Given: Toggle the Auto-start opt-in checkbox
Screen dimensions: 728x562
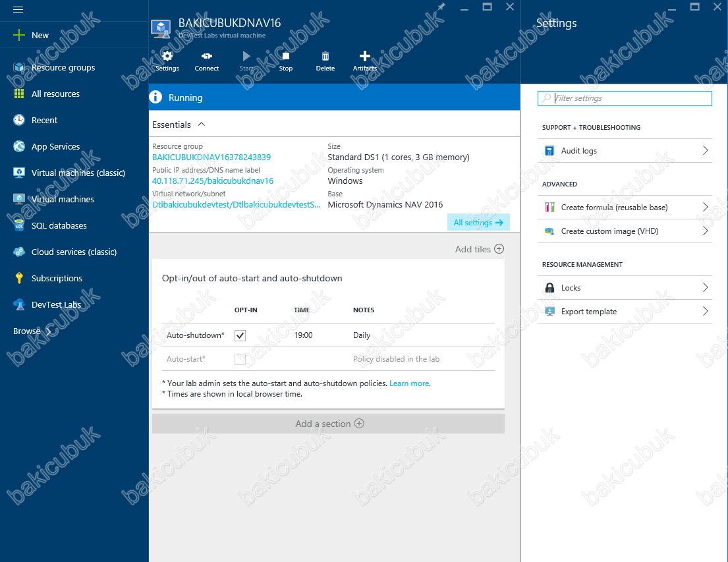Looking at the screenshot, I should (240, 359).
